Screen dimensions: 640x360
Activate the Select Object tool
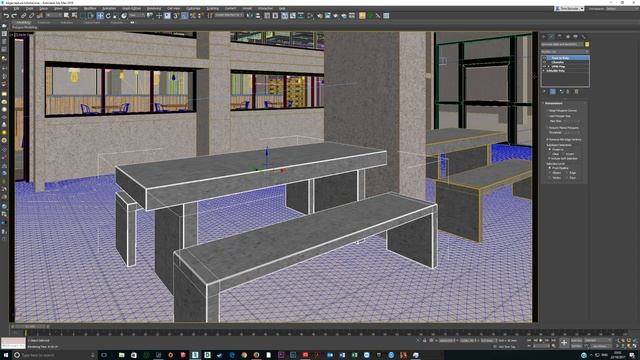[x=67, y=16]
